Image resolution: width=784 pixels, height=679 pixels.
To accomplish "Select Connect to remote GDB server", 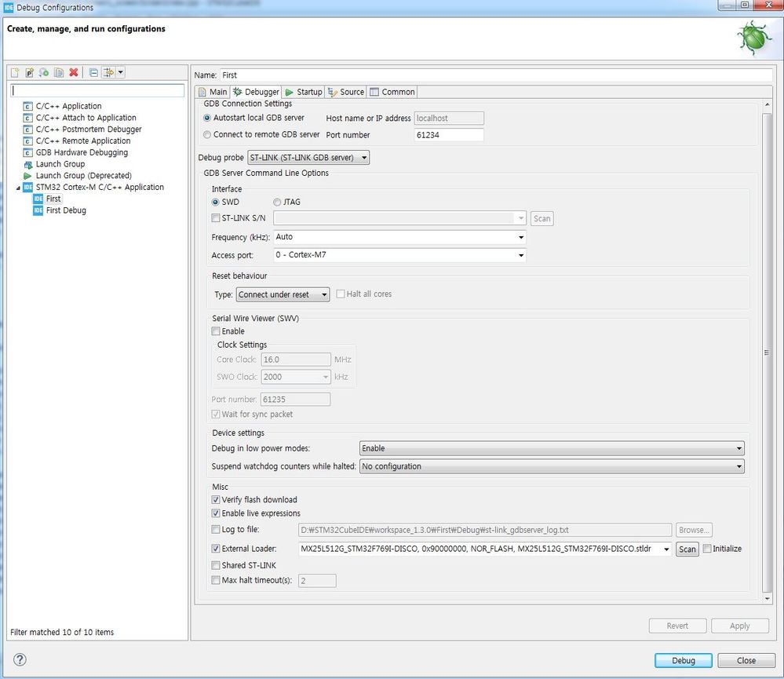I will (207, 134).
